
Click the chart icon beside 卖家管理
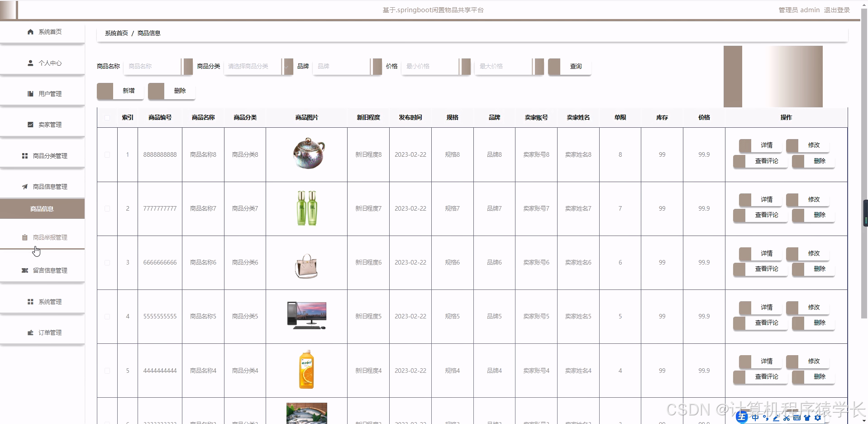point(30,125)
